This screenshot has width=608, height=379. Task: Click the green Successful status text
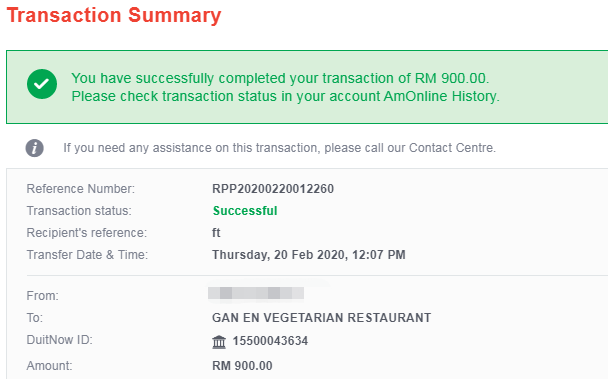tap(245, 211)
